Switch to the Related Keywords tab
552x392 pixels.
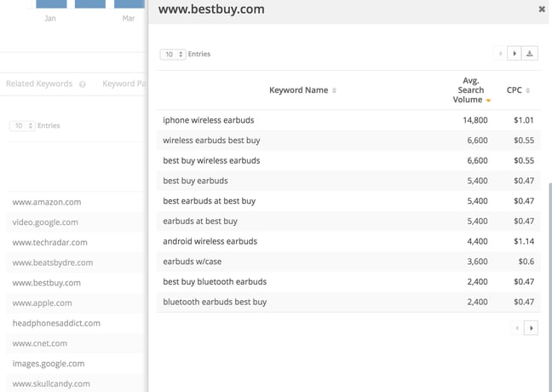39,84
